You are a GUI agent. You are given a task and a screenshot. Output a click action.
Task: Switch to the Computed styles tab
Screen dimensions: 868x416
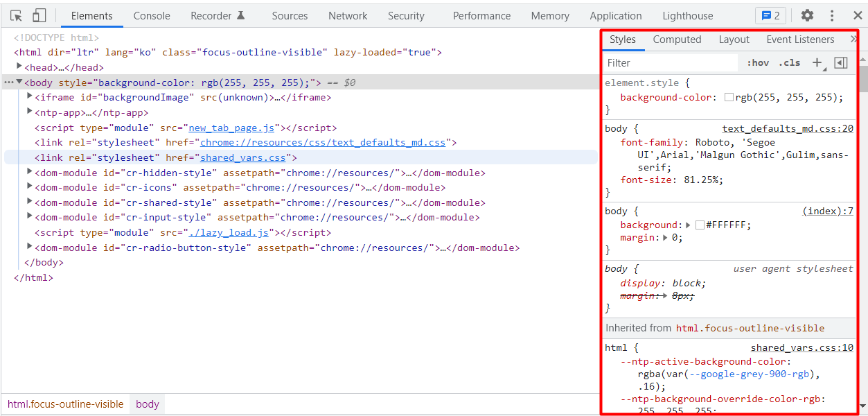tap(677, 40)
